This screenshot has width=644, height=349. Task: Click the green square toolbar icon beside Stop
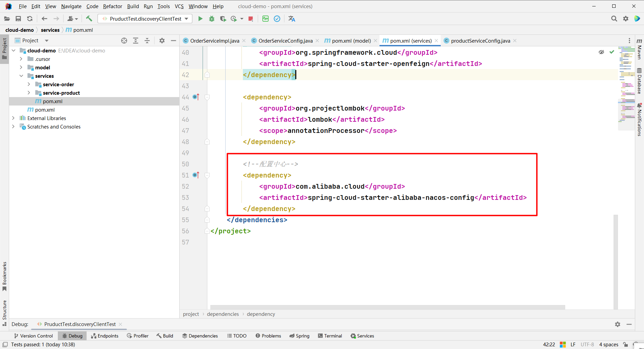tap(266, 19)
